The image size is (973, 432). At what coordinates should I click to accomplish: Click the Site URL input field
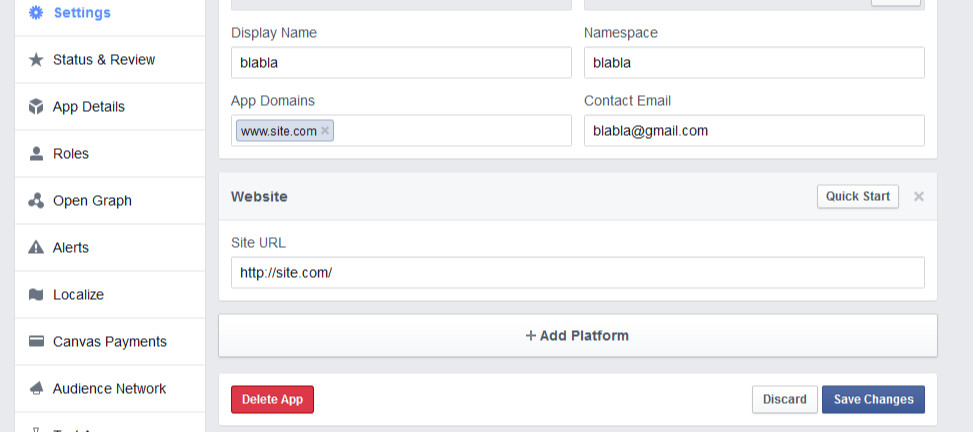coord(578,272)
